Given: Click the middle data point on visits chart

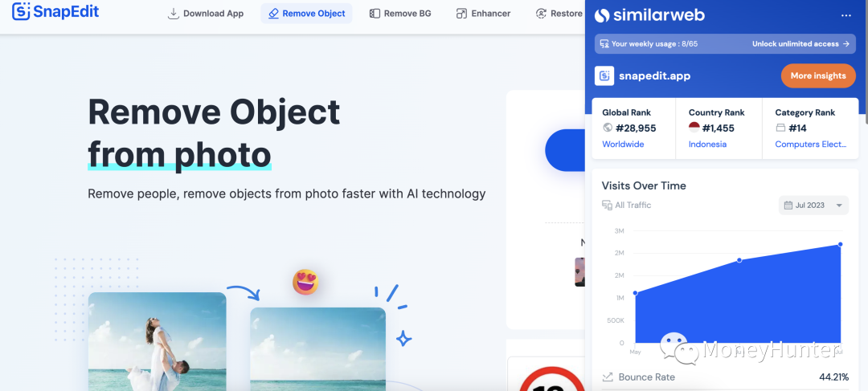Looking at the screenshot, I should (739, 260).
